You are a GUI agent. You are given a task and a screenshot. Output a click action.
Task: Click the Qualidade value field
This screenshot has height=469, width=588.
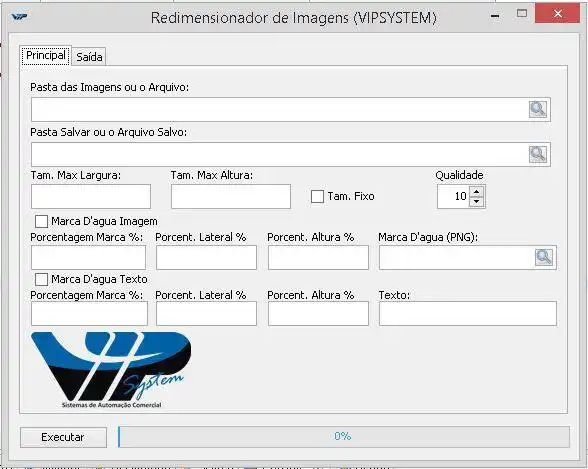point(453,196)
